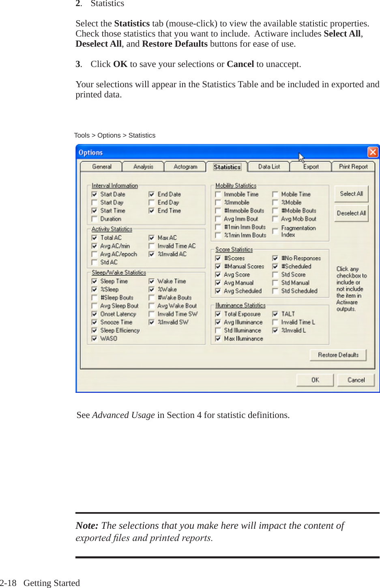The image size is (380, 588).
Task: Uncheck the Sleep Time checkbox
Action: pos(94,281)
